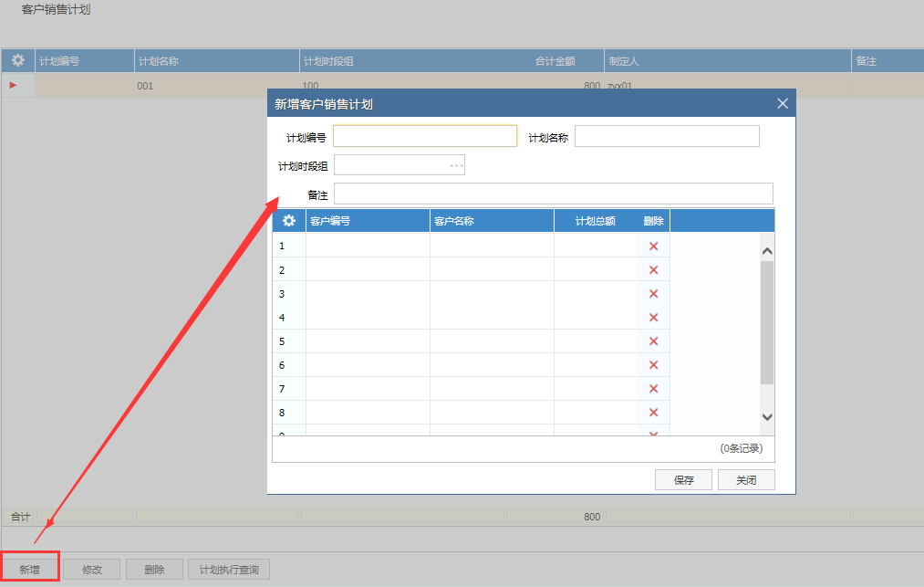The width and height of the screenshot is (924, 587).
Task: Close the 新增客户销售计划 dialog
Action: (x=783, y=104)
